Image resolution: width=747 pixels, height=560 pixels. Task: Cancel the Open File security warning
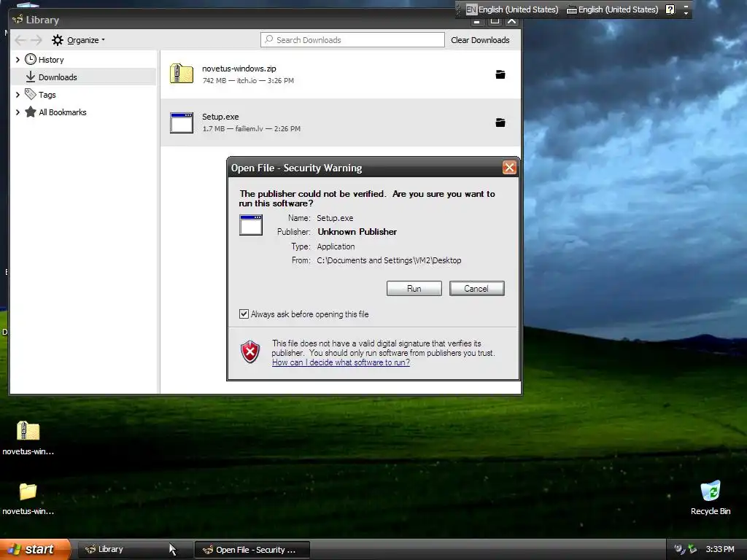tap(476, 289)
